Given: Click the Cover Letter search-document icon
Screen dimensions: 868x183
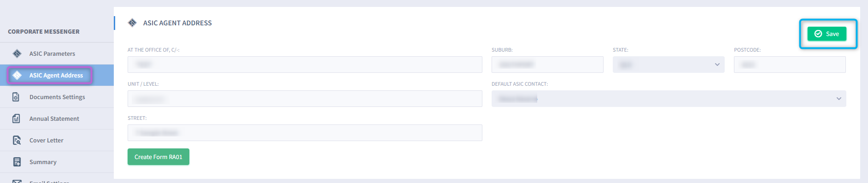Looking at the screenshot, I should (x=17, y=140).
